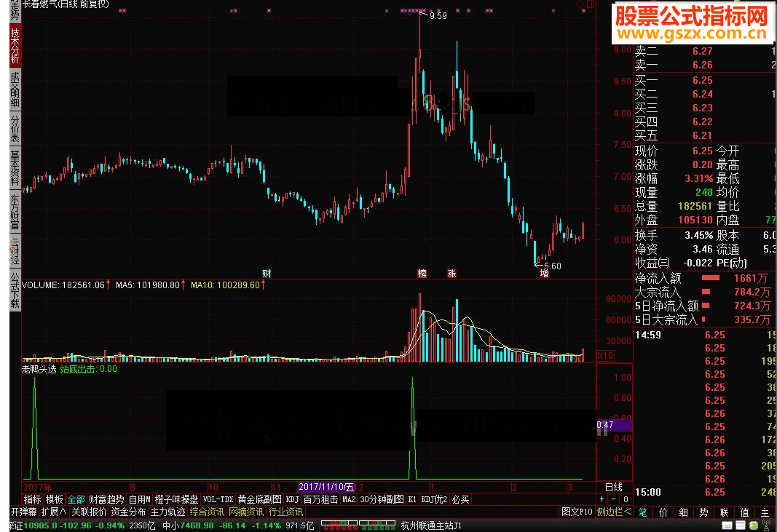Screen dimensions: 777x532
Task: Click the www.gszx.com.cn link
Action: pos(692,33)
